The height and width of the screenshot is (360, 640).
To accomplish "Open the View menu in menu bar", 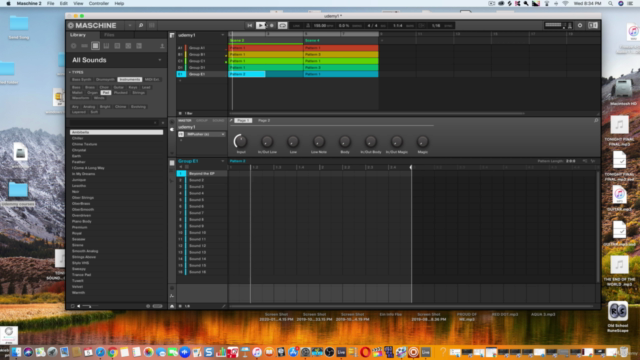I will [78, 3].
